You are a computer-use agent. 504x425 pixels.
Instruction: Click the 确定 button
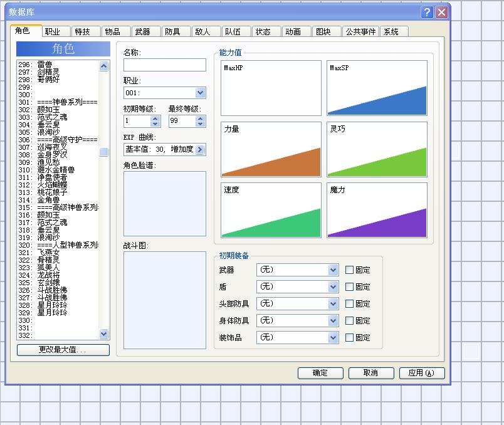pyautogui.click(x=320, y=373)
